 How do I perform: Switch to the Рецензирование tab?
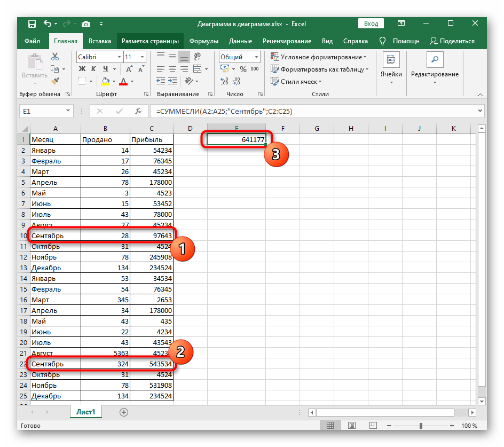tap(287, 41)
